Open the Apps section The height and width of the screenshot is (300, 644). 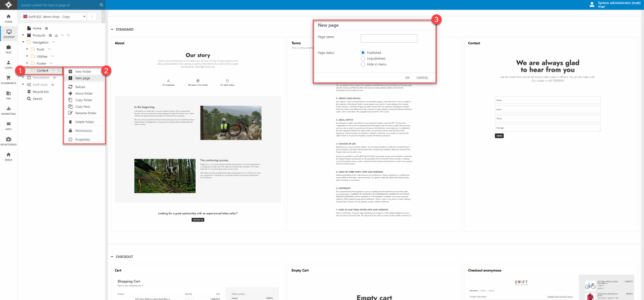click(x=9, y=125)
